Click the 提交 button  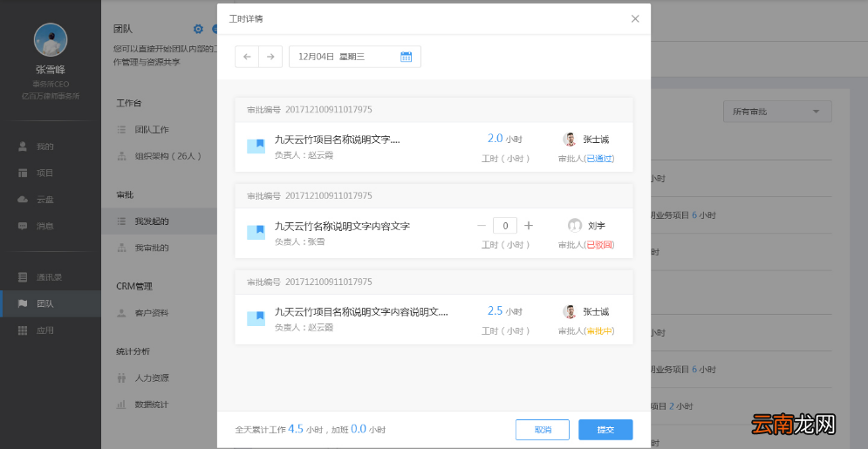tap(605, 430)
